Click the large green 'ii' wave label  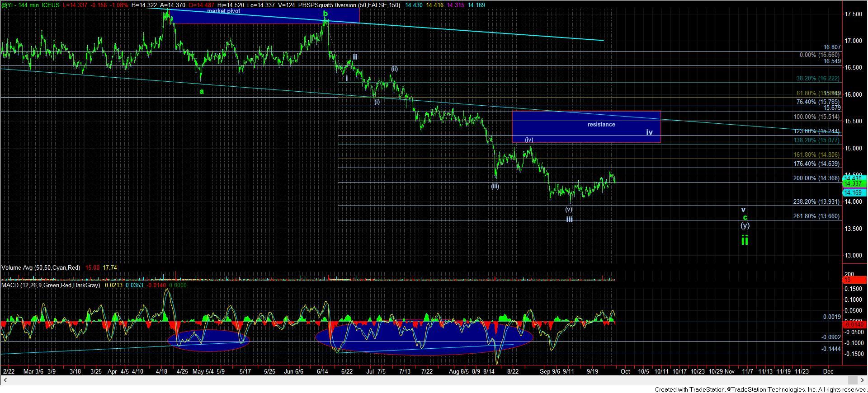(744, 240)
